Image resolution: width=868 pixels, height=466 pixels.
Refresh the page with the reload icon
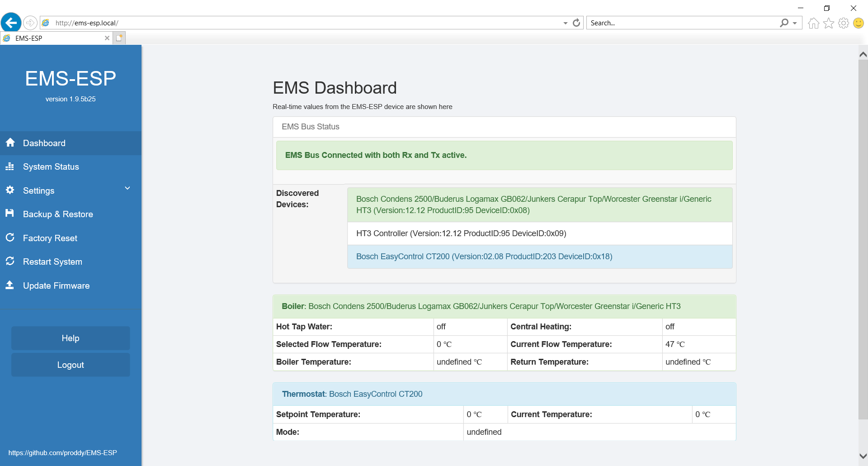point(576,23)
